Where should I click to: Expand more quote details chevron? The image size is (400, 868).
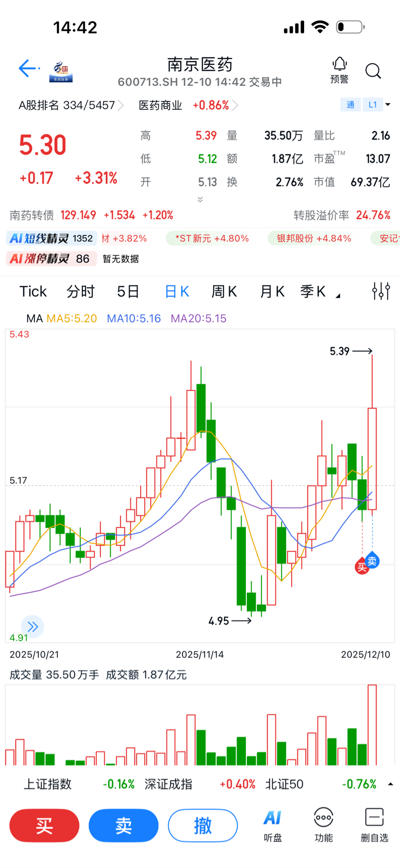tap(200, 200)
